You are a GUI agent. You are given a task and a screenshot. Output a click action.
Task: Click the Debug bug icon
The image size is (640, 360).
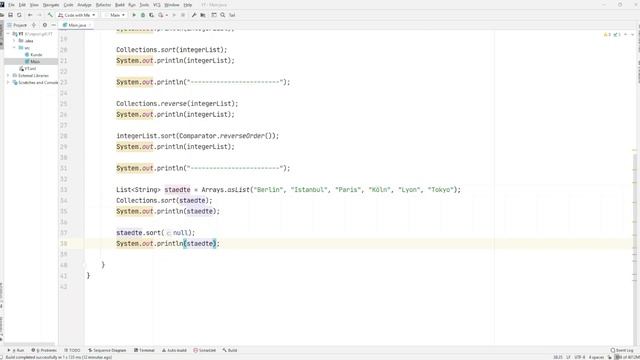(x=143, y=15)
